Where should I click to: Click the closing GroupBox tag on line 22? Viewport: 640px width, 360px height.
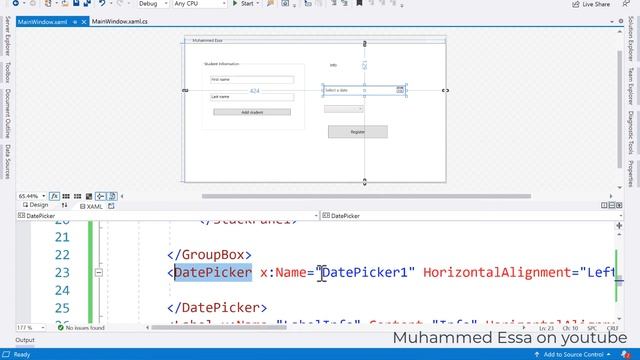pyautogui.click(x=209, y=255)
